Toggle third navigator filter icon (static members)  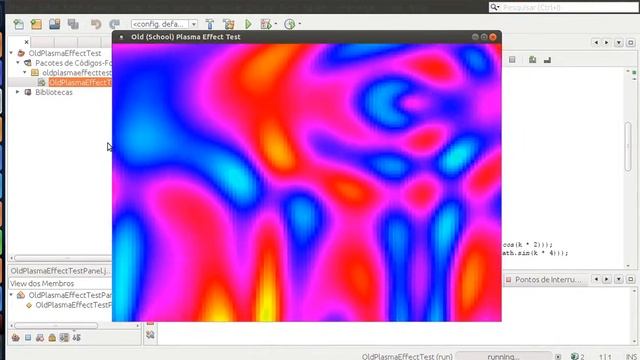[x=40, y=338]
